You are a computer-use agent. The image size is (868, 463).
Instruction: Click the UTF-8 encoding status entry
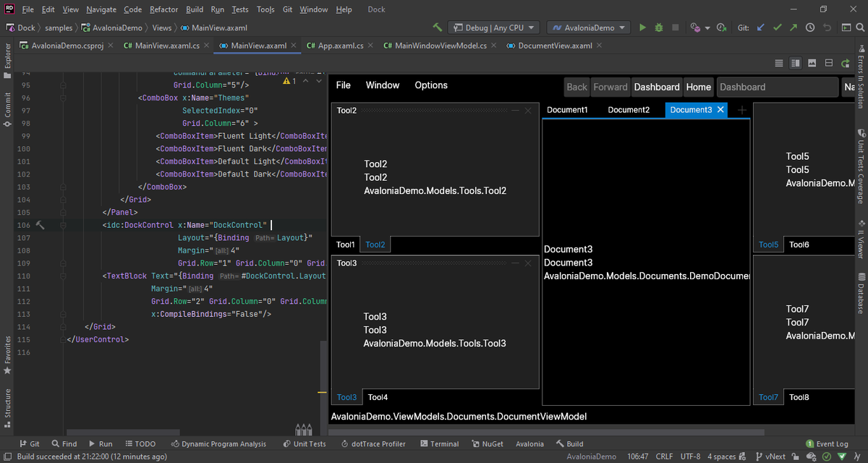(x=690, y=456)
